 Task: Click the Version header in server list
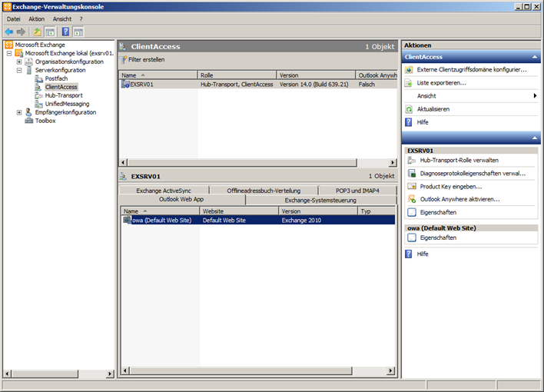[x=316, y=75]
